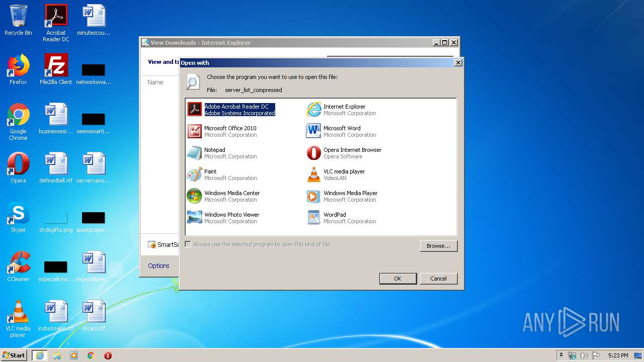The image size is (644, 362).
Task: Maximize the View Downloads window
Action: pyautogui.click(x=444, y=43)
